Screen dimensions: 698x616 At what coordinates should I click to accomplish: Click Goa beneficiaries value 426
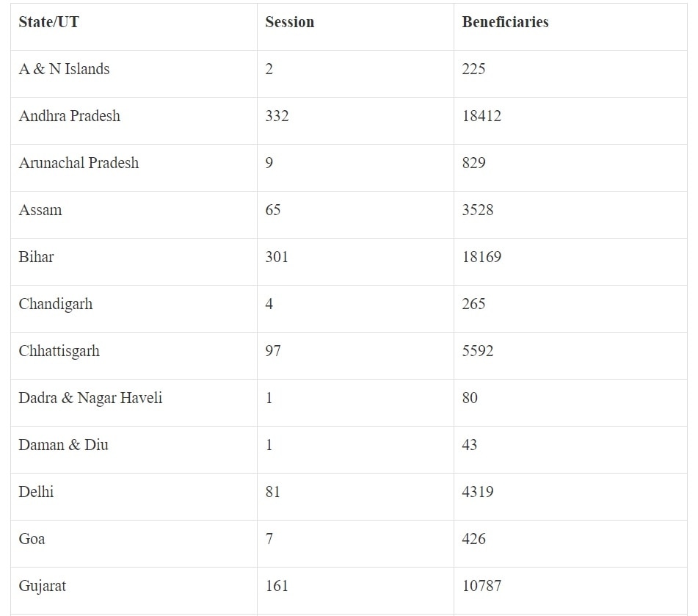[x=473, y=539]
